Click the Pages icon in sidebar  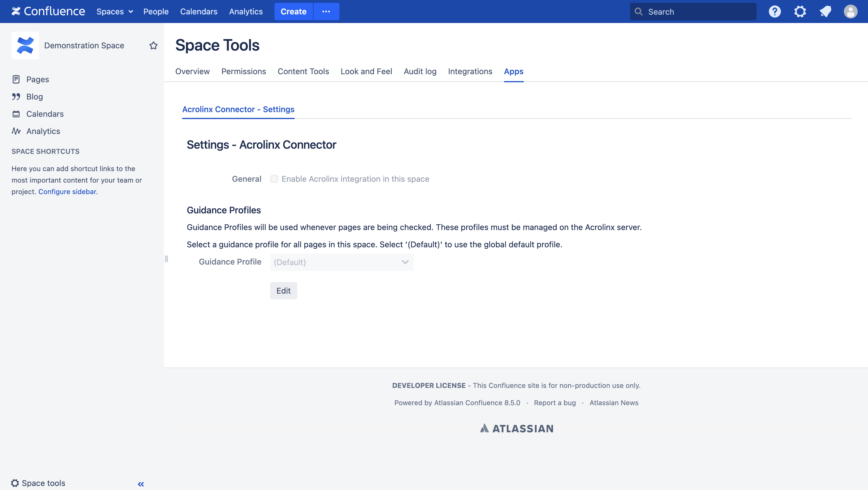[x=16, y=79]
